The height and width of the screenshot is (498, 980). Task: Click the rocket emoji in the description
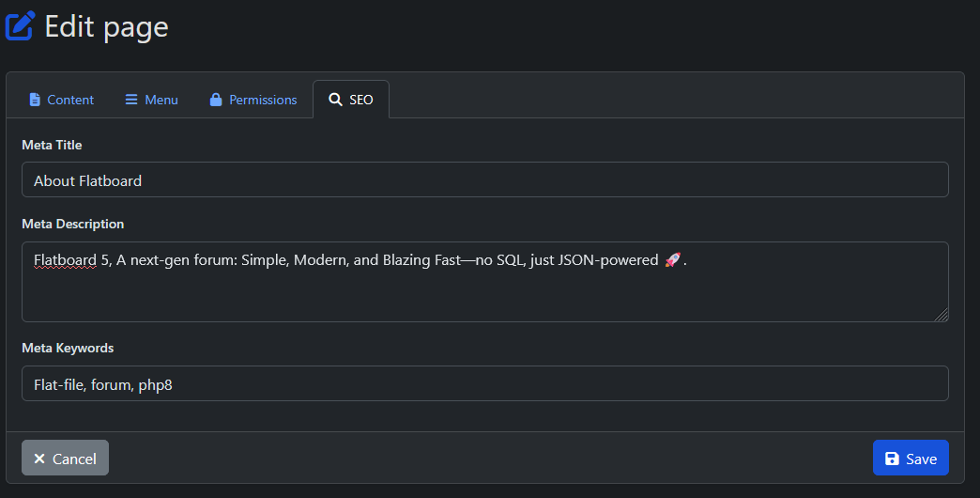(671, 260)
